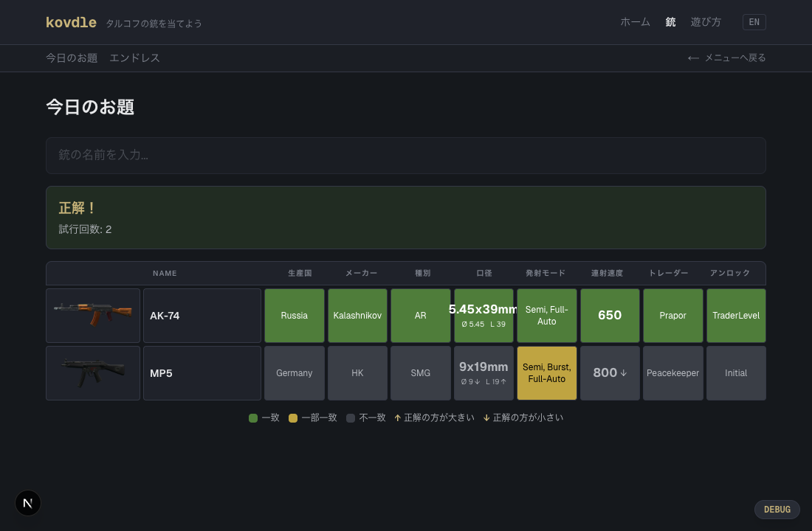Click the MP5 submachine gun thumbnail
This screenshot has height=531, width=812.
point(93,373)
